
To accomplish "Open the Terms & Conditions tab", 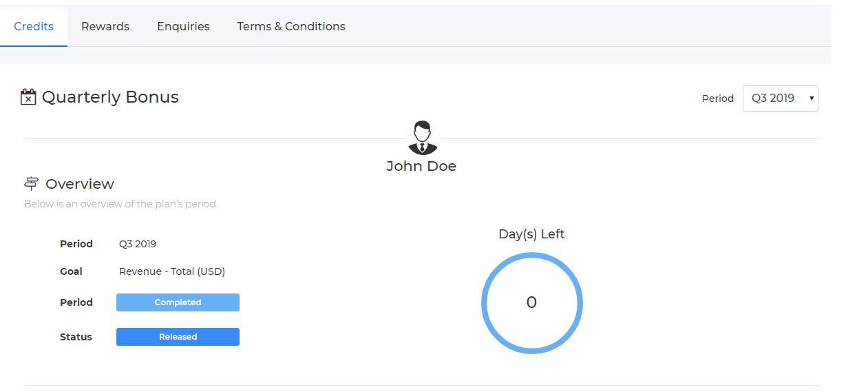I will pos(291,26).
